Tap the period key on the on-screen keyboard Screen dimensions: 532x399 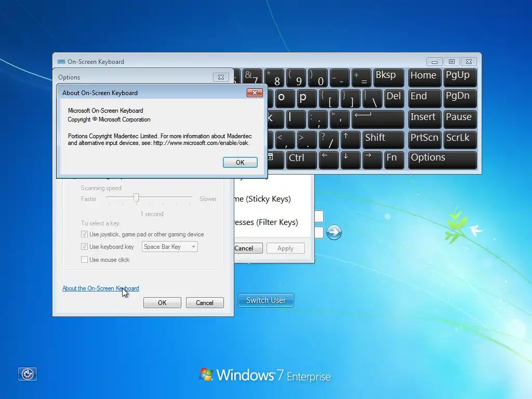[x=307, y=140]
